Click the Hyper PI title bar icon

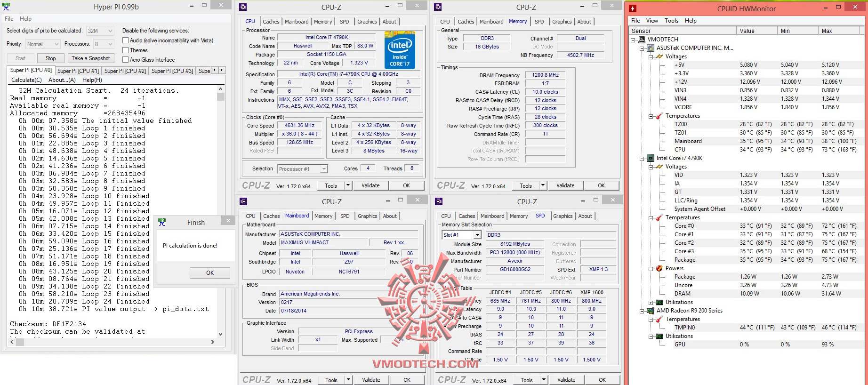pyautogui.click(x=6, y=7)
